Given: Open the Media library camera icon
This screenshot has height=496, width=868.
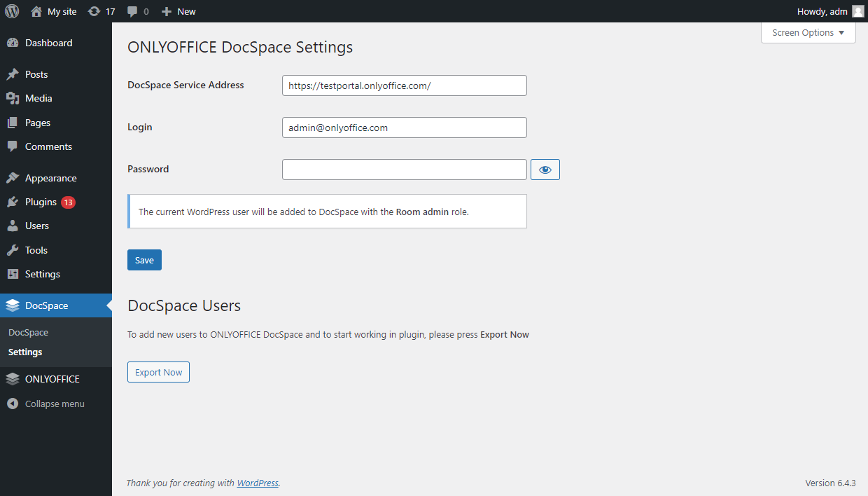Looking at the screenshot, I should point(15,98).
